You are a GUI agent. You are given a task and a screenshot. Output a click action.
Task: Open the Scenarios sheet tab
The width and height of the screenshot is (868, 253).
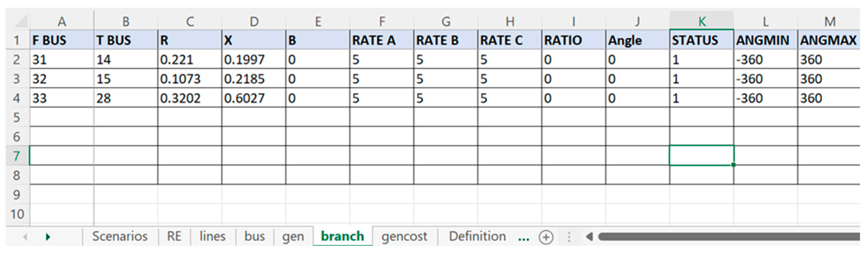pos(120,236)
